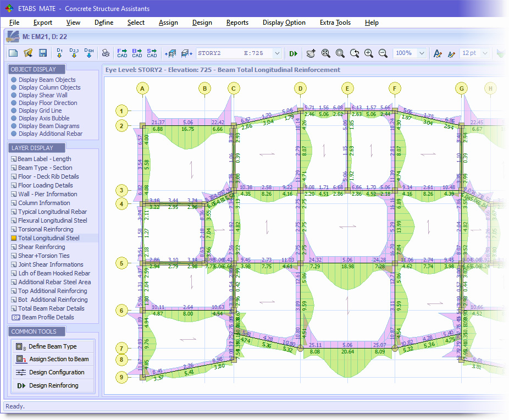The width and height of the screenshot is (509, 420).
Task: Select the S-CAD export toolbar icon
Action: 151,53
